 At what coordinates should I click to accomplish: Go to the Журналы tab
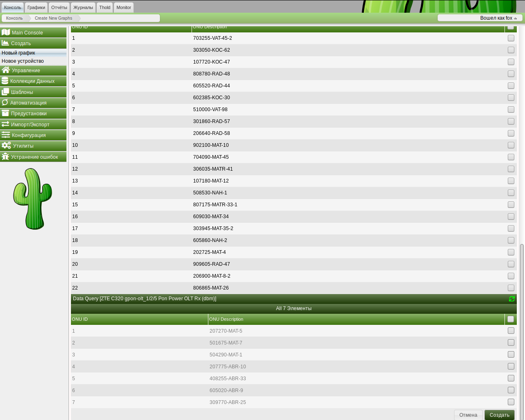tap(83, 7)
